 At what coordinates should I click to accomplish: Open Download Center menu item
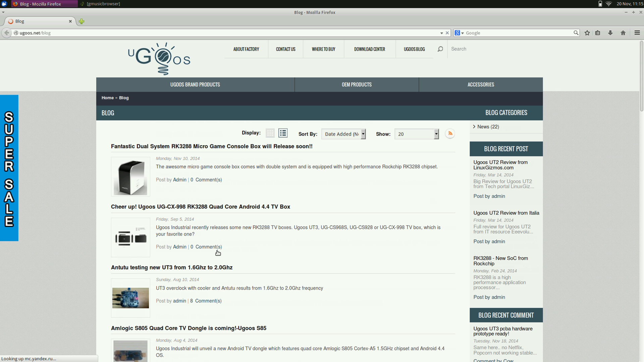(370, 49)
